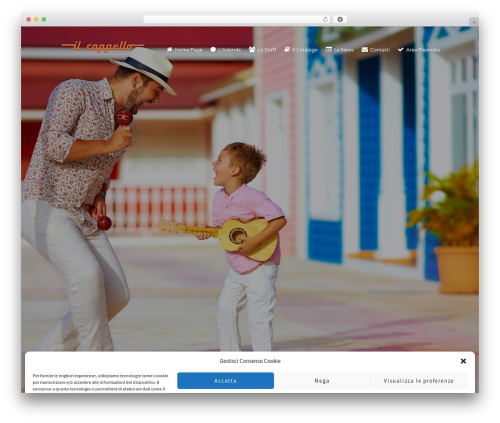Image resolution: width=500 pixels, height=423 pixels.
Task: Deny cookies with the Nega button
Action: click(322, 381)
